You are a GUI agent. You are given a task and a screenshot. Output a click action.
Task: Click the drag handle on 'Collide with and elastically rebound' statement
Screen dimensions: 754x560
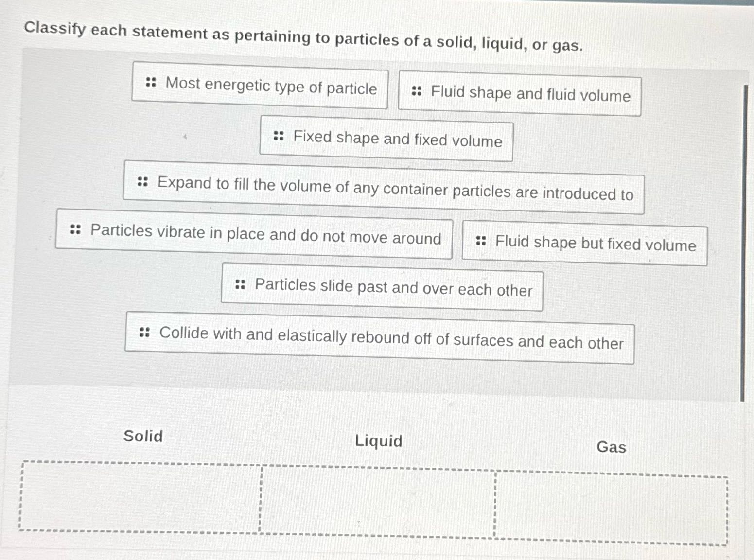144,333
